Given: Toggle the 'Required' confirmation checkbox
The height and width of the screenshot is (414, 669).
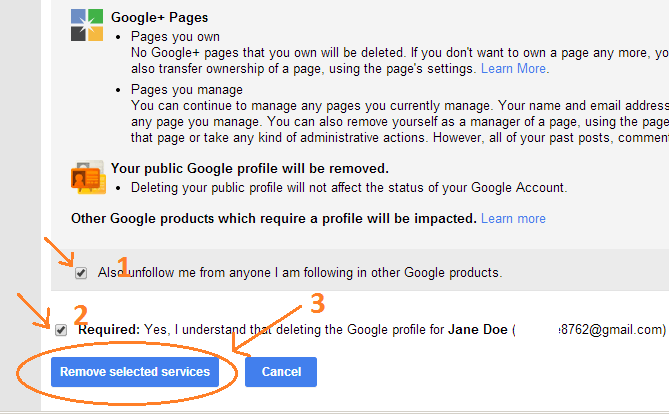Looking at the screenshot, I should pos(61,330).
